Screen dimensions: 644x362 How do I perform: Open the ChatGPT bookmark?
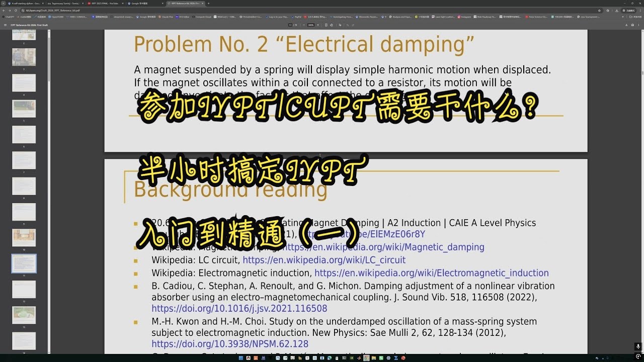8,17
